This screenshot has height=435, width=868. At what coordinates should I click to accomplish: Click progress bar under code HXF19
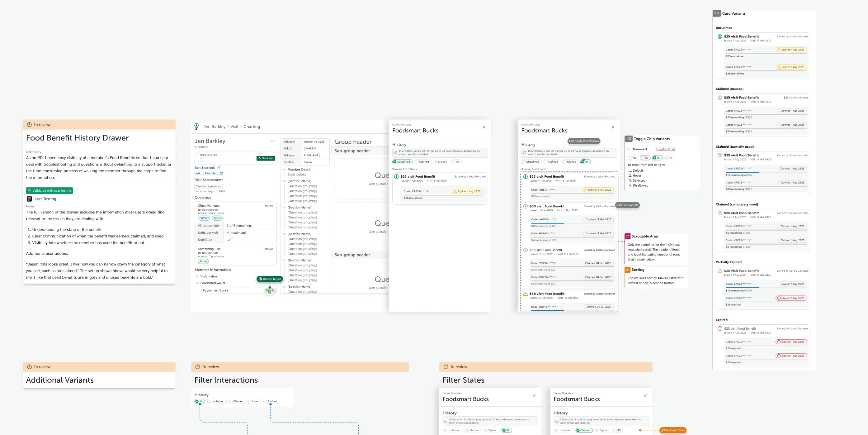(x=572, y=311)
